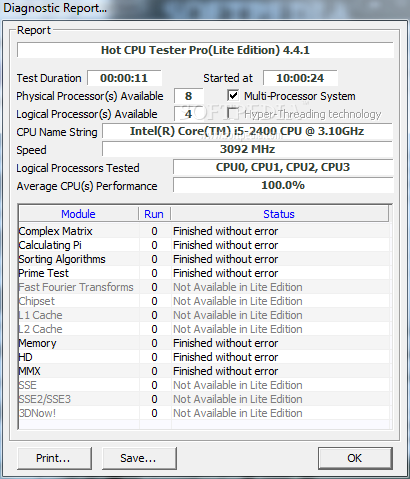
Task: Select the 3DNow! row
Action: pyautogui.click(x=204, y=413)
